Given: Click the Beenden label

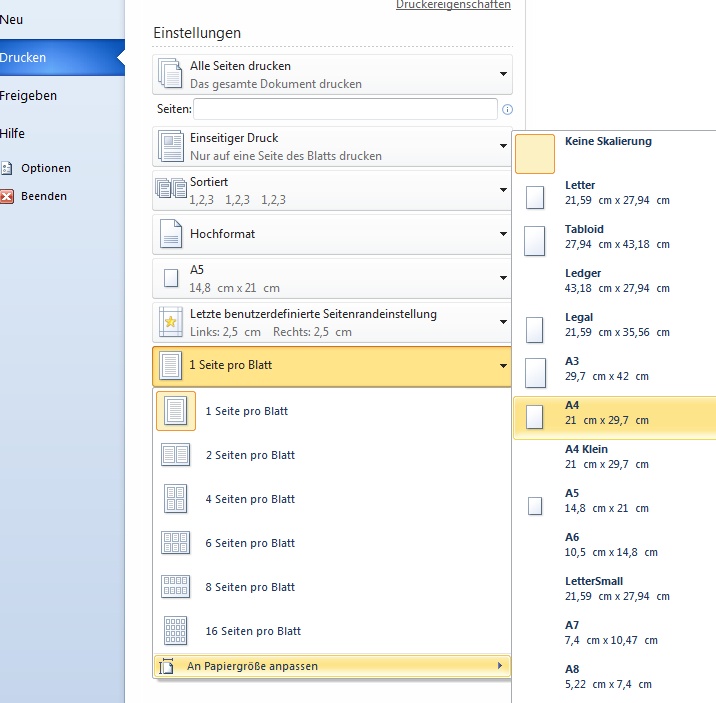Looking at the screenshot, I should coord(44,196).
